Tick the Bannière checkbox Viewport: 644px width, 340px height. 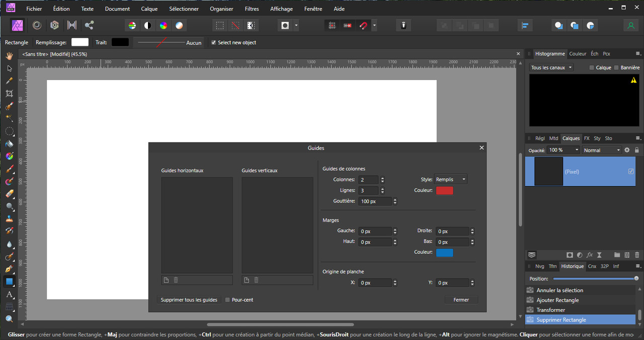[616, 67]
